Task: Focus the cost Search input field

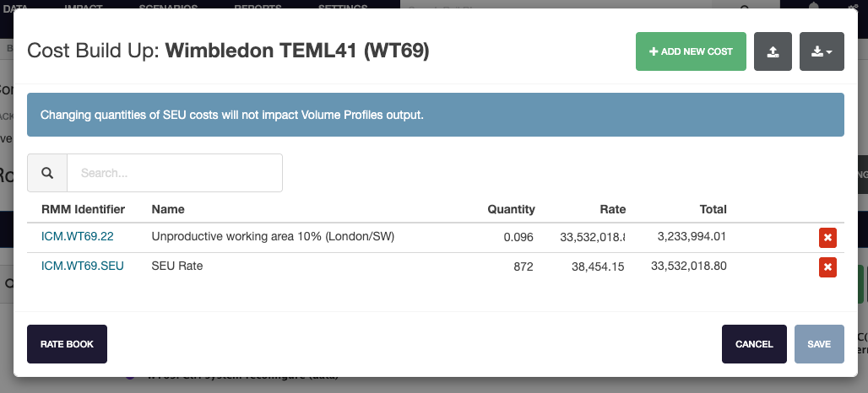Action: pos(174,173)
